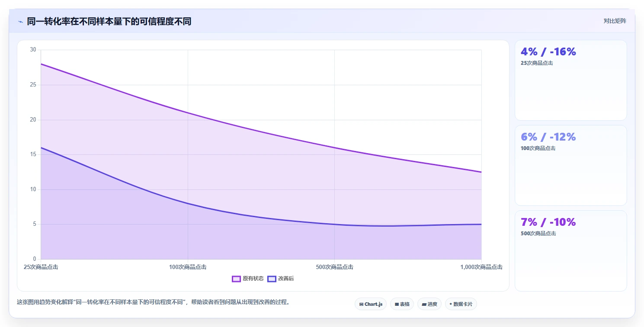Image resolution: width=644 pixels, height=327 pixels.
Task: Click the x-axis label 1,000次商品点击
Action: click(481, 267)
